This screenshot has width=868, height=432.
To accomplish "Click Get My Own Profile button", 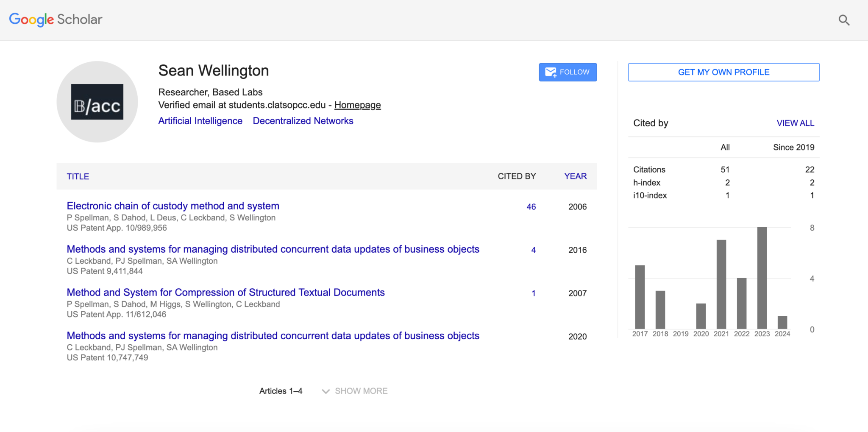I will coord(723,72).
